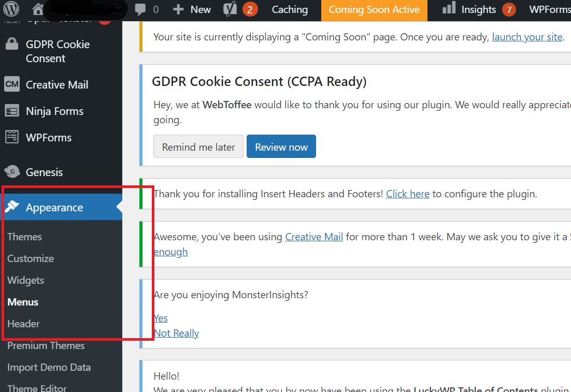
Task: Open WPForms in the top admin bar
Action: pyautogui.click(x=550, y=9)
